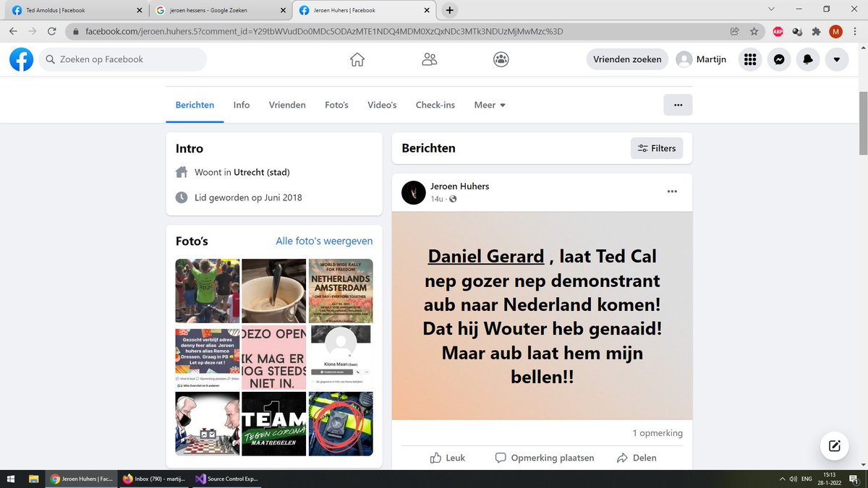Screen dimensions: 868x488
Task: Open a new browser tab
Action: click(449, 10)
